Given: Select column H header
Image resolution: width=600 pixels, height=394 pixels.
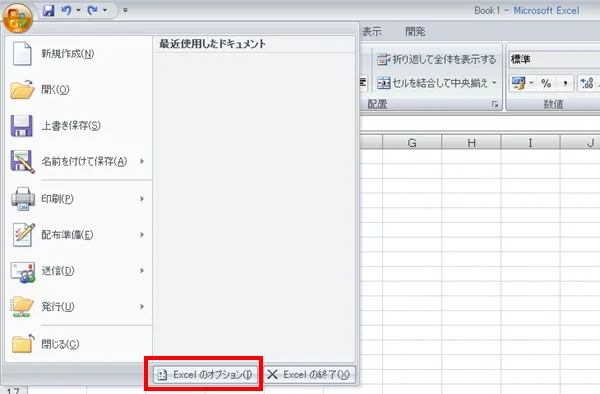Looking at the screenshot, I should click(x=471, y=143).
